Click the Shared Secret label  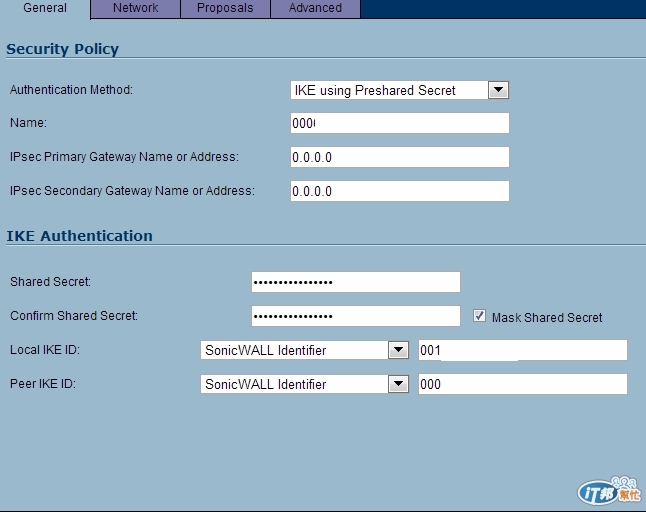(x=50, y=282)
